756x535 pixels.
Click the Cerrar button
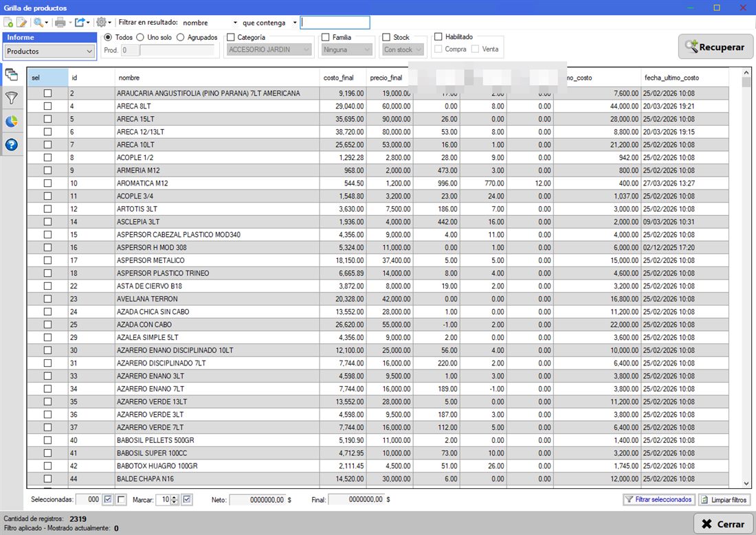click(723, 524)
